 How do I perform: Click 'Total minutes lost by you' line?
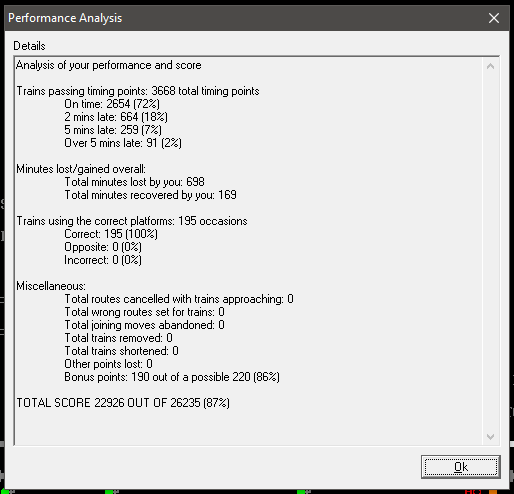pyautogui.click(x=134, y=182)
